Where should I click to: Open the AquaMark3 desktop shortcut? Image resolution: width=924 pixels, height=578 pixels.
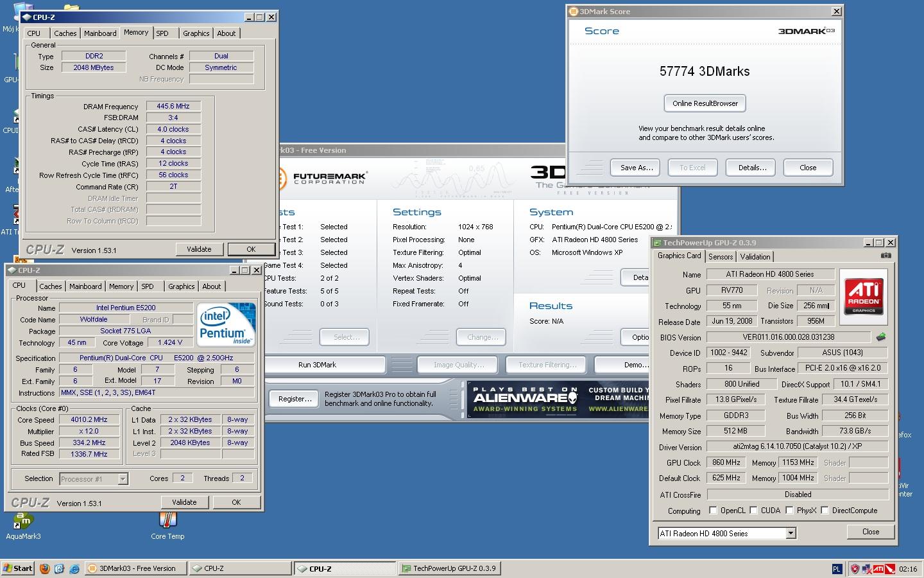23,525
